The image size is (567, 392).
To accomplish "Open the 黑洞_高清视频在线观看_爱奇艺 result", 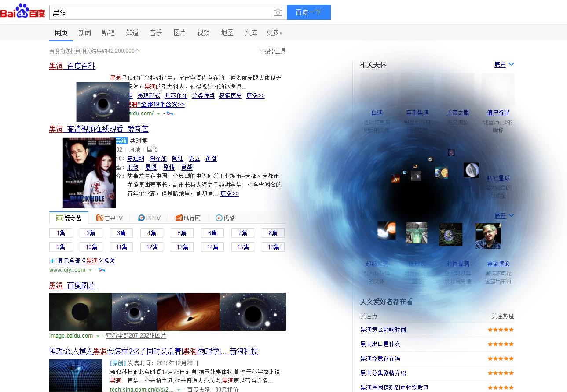I will click(x=99, y=129).
